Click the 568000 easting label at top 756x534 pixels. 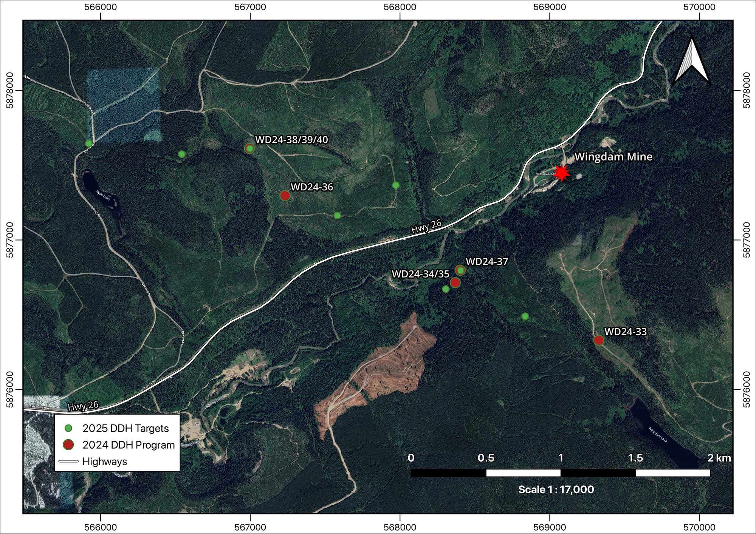tap(400, 7)
